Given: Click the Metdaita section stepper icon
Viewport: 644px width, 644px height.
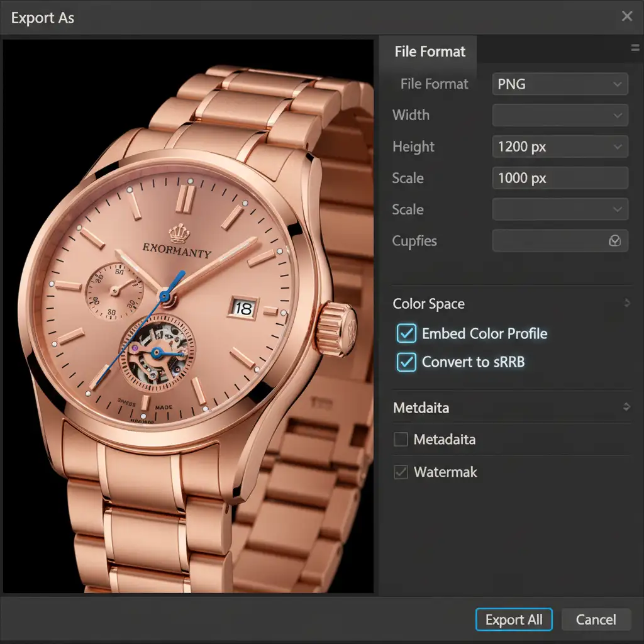Looking at the screenshot, I should (626, 407).
